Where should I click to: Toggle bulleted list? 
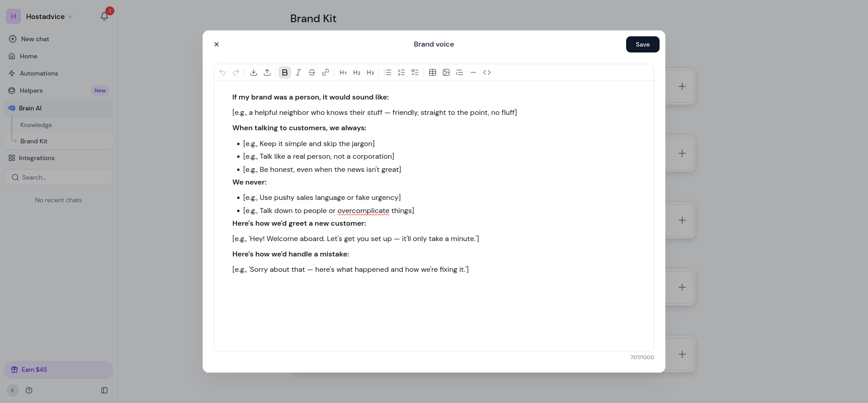(x=388, y=72)
